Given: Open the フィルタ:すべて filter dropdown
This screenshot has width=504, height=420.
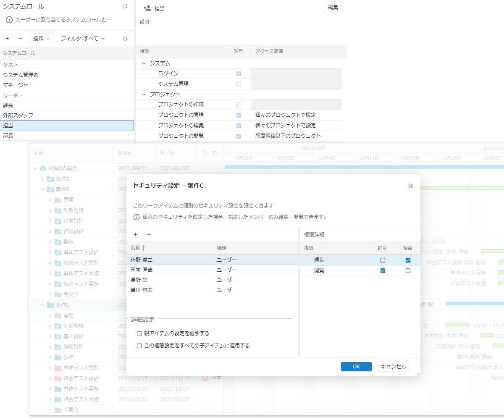Looking at the screenshot, I should point(83,39).
